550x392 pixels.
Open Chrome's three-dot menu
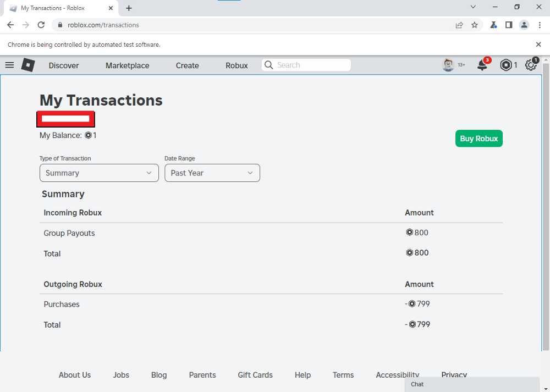pos(540,25)
